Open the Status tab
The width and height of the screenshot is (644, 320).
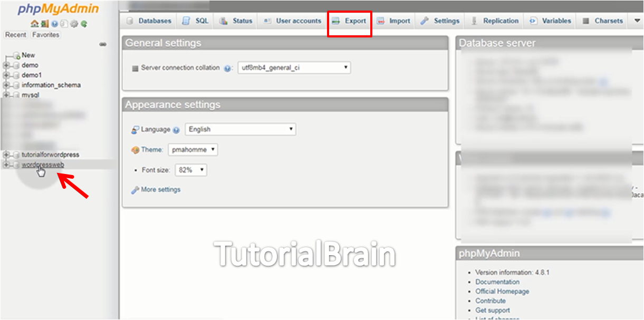pyautogui.click(x=236, y=21)
